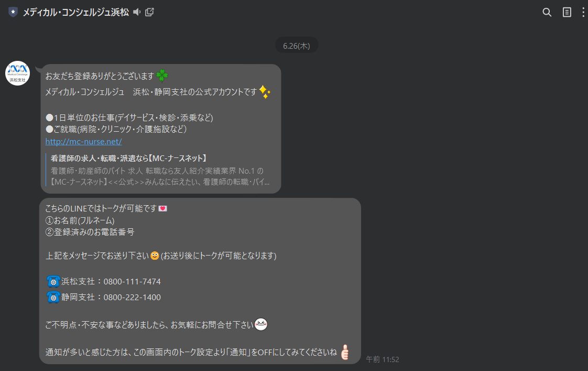Open the notes icon in header
Screen dimensions: 588x371
click(567, 13)
